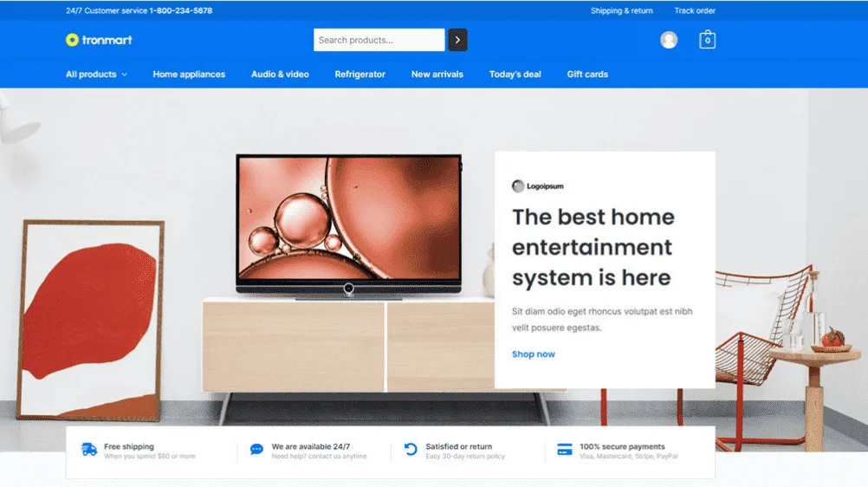Click the Shop now link
The image size is (868, 487).
tap(533, 354)
